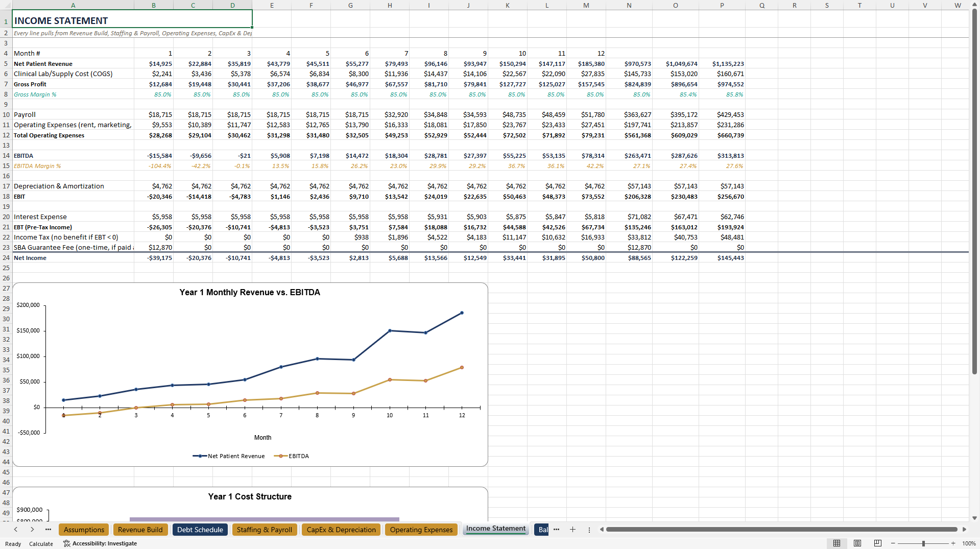This screenshot has height=549, width=980.
Task: Click month 12 revenue data point on chart
Action: [462, 313]
